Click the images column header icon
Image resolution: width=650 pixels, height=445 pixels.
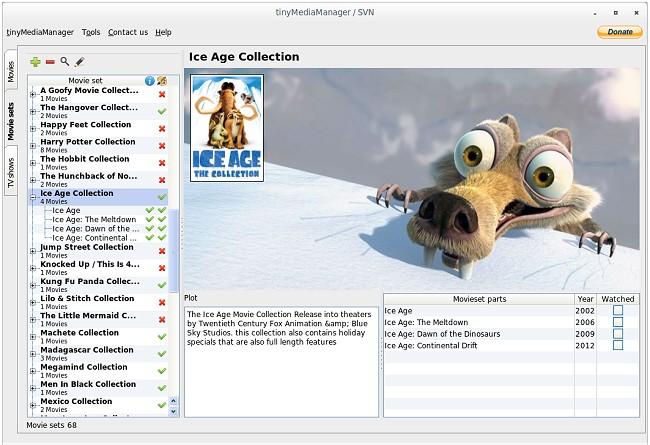tap(162, 80)
